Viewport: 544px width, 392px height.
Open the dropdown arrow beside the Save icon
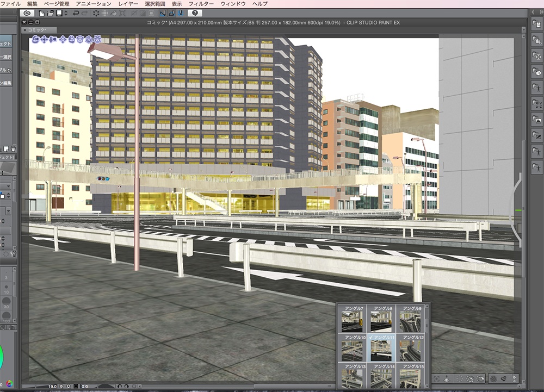coord(65,13)
